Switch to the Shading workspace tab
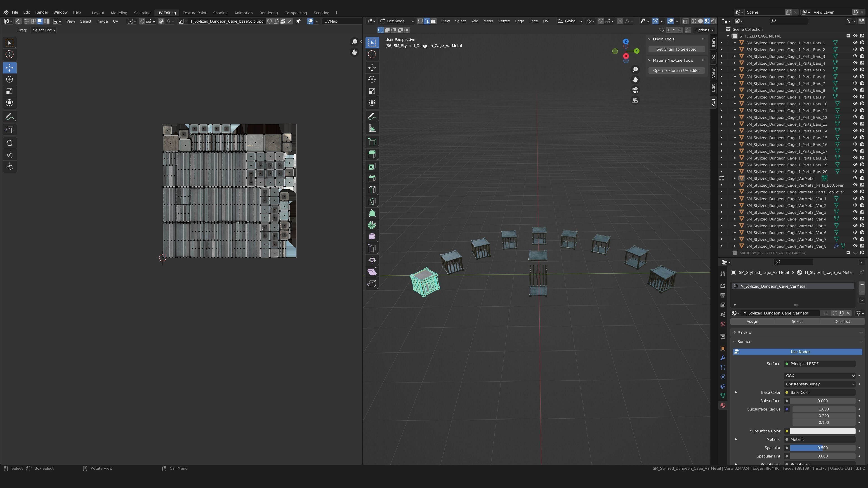Image resolution: width=868 pixels, height=488 pixels. (220, 13)
